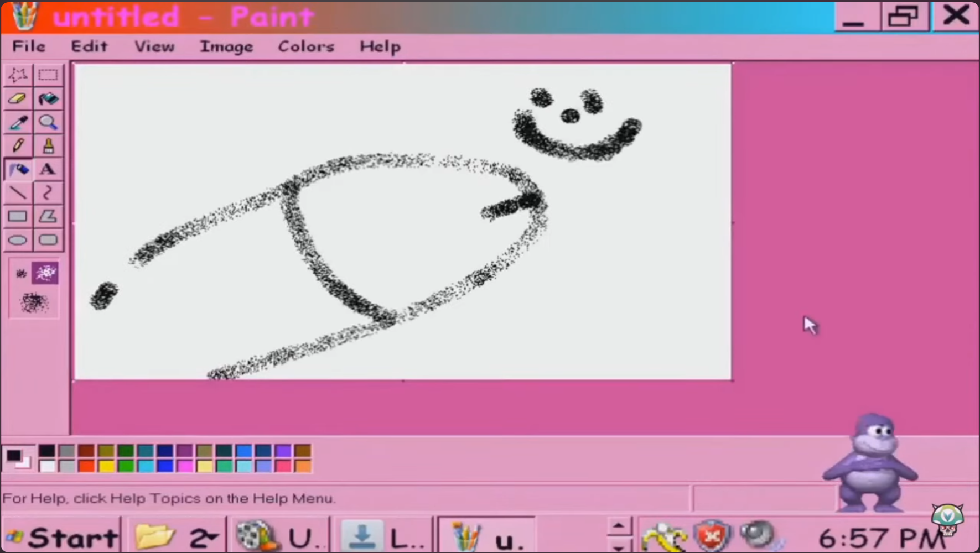Choose the Fill With Color bucket tool

[48, 98]
